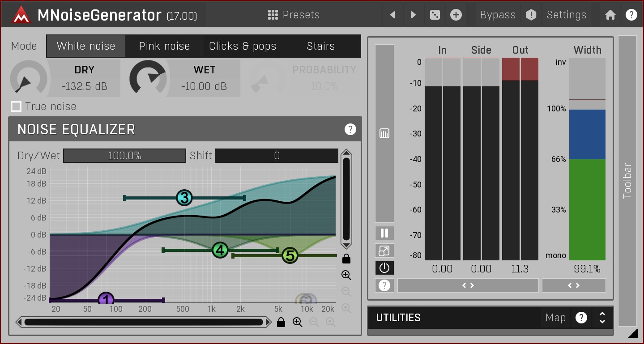
Task: Click the Map button in Utilities
Action: (x=555, y=318)
